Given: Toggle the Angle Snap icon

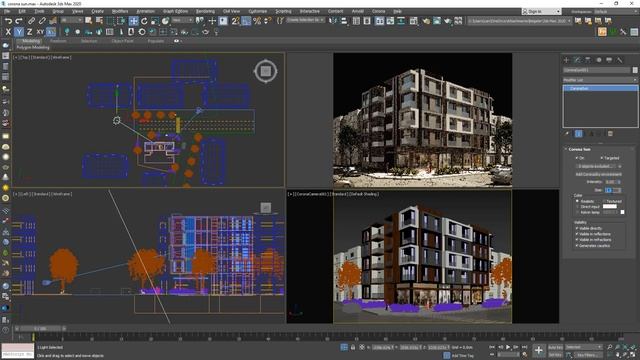Looking at the screenshot, I should click(246, 20).
